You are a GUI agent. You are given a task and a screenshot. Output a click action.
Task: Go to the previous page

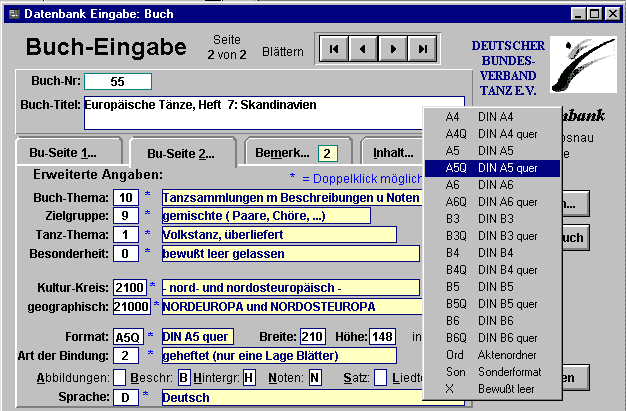pos(363,49)
